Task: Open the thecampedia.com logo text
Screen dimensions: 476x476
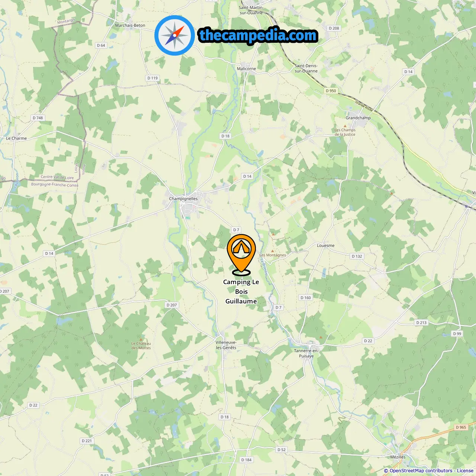Action: pos(258,35)
